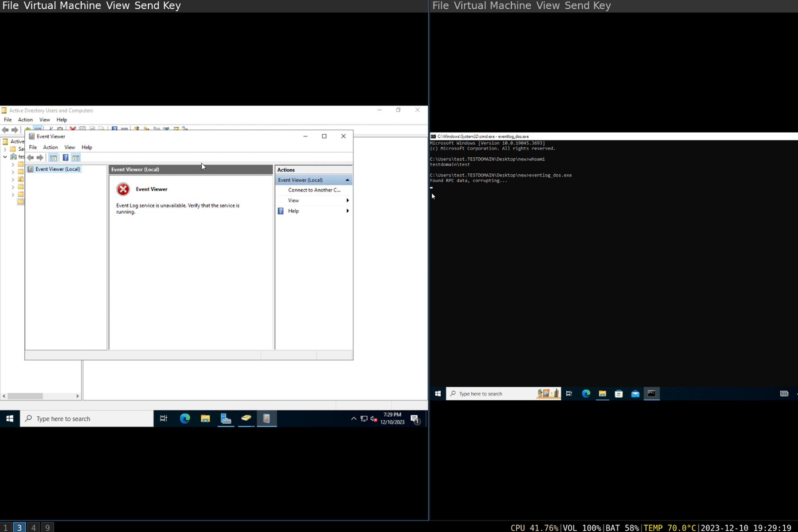Image resolution: width=798 pixels, height=532 pixels.
Task: Collapse the 'tes' domain node in AD tree
Action: pos(5,157)
